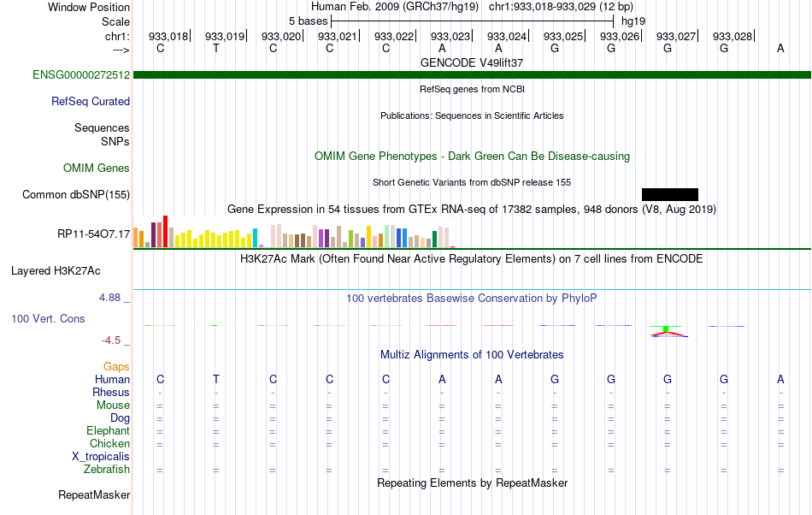This screenshot has width=812, height=515.
Task: Click the OMIM Genes track label
Action: [97, 169]
